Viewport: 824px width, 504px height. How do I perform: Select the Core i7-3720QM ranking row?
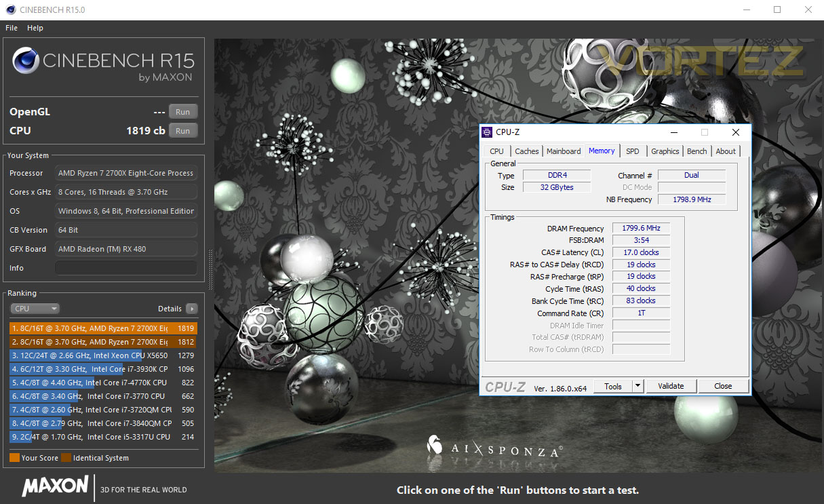103,410
